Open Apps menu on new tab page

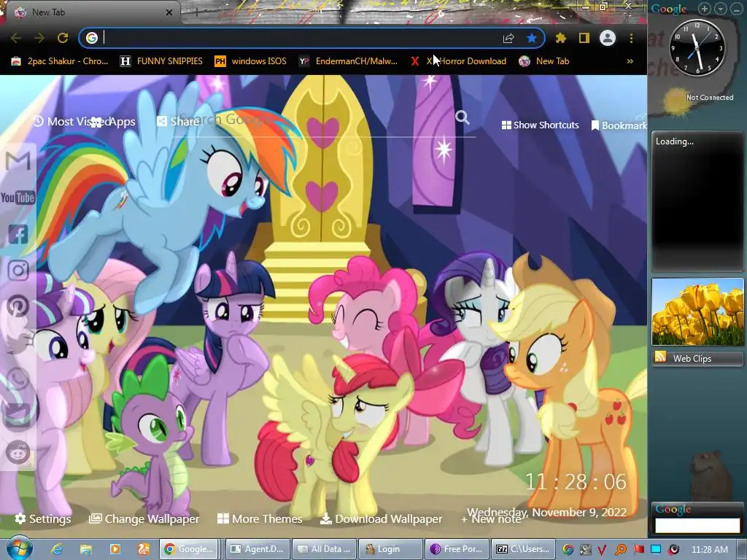[x=113, y=122]
